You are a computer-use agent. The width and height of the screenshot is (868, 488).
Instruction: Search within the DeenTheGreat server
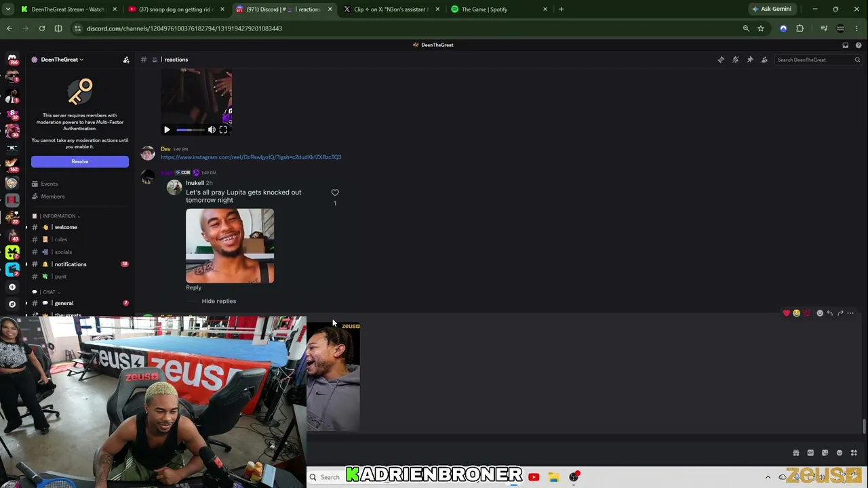click(x=818, y=60)
